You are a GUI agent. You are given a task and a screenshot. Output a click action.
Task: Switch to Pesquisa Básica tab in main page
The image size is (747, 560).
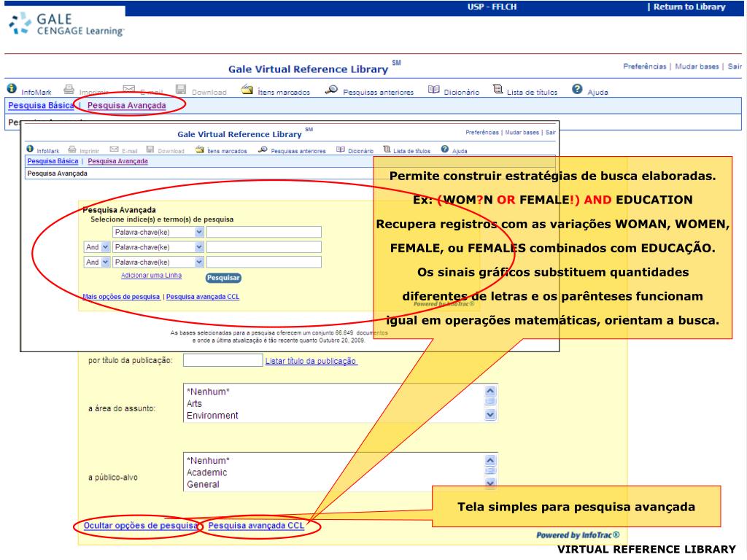click(41, 105)
